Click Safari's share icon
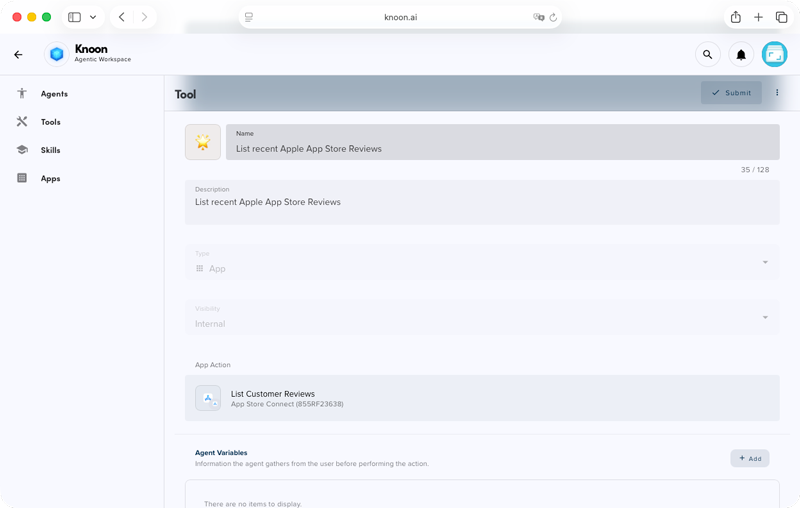This screenshot has width=800, height=508. pos(735,17)
